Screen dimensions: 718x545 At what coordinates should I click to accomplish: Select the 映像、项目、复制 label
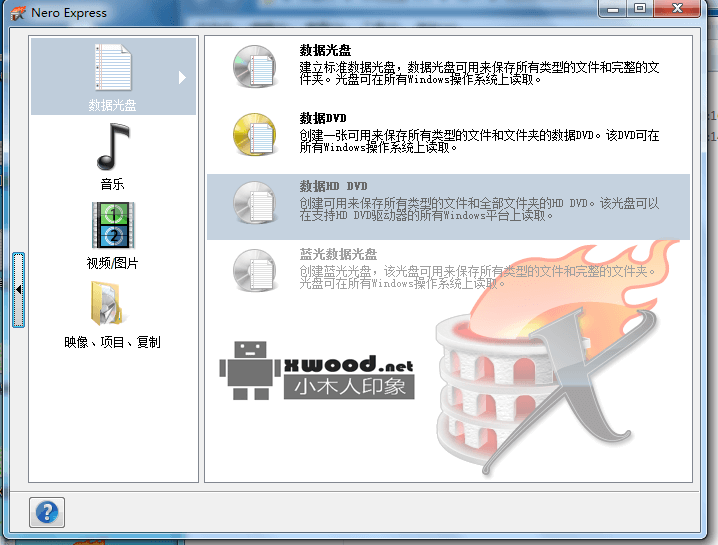112,342
